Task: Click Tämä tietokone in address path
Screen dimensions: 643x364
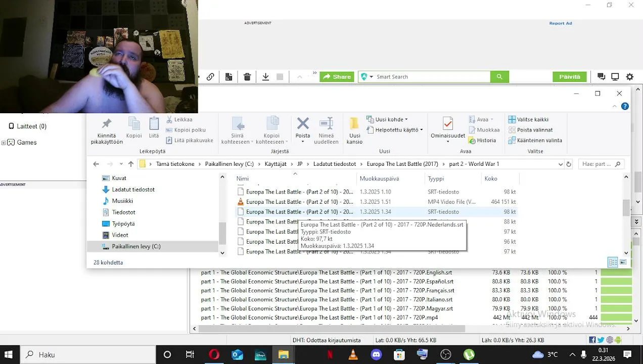Action: point(175,164)
